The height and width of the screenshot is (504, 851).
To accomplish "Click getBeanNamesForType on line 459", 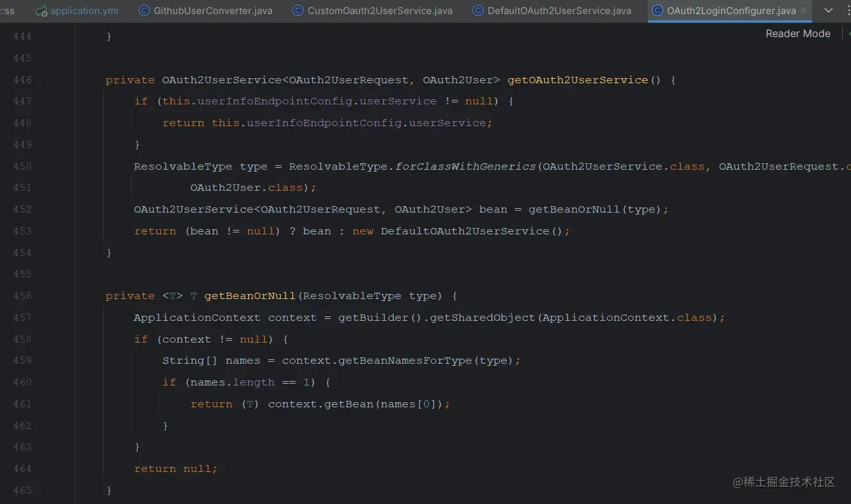I will 404,361.
